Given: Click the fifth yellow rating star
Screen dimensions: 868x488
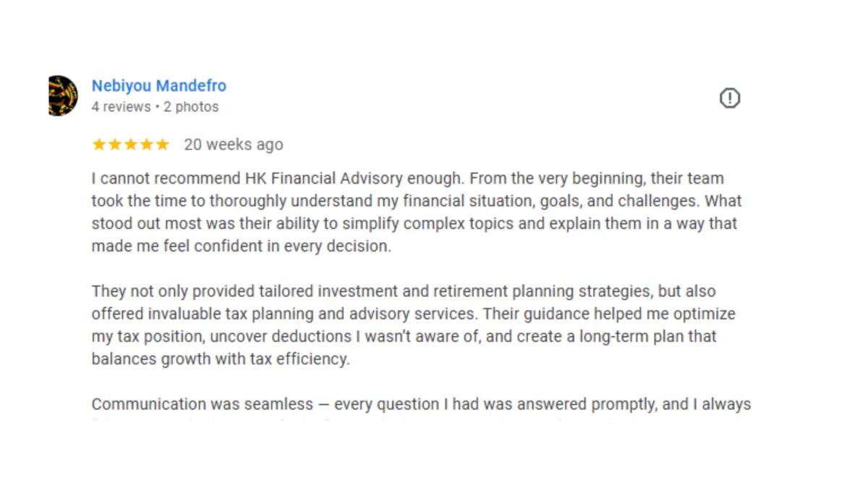Looking at the screenshot, I should tap(163, 145).
